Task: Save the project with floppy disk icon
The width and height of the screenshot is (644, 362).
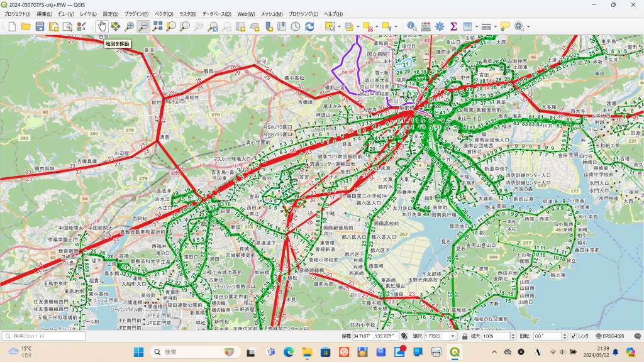Action: click(40, 26)
